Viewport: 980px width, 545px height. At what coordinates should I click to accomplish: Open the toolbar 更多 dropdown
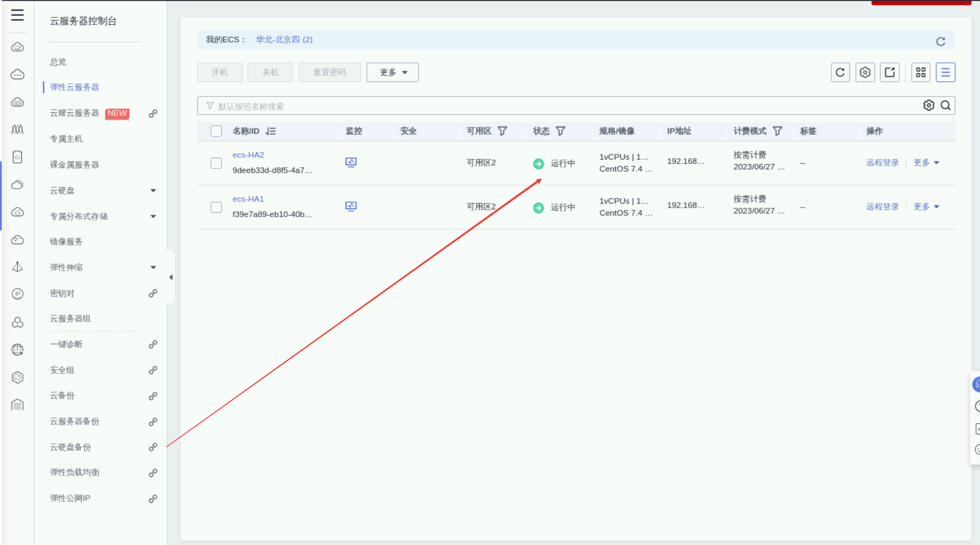pos(393,72)
